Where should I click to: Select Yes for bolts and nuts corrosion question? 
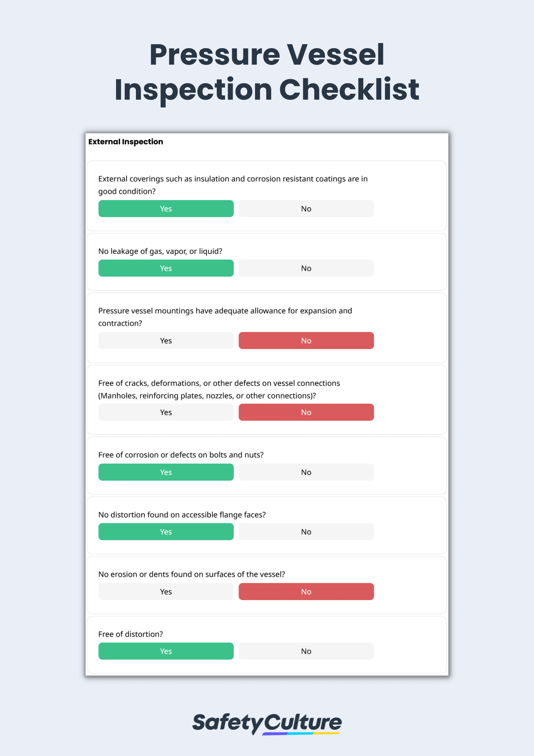coord(166,472)
